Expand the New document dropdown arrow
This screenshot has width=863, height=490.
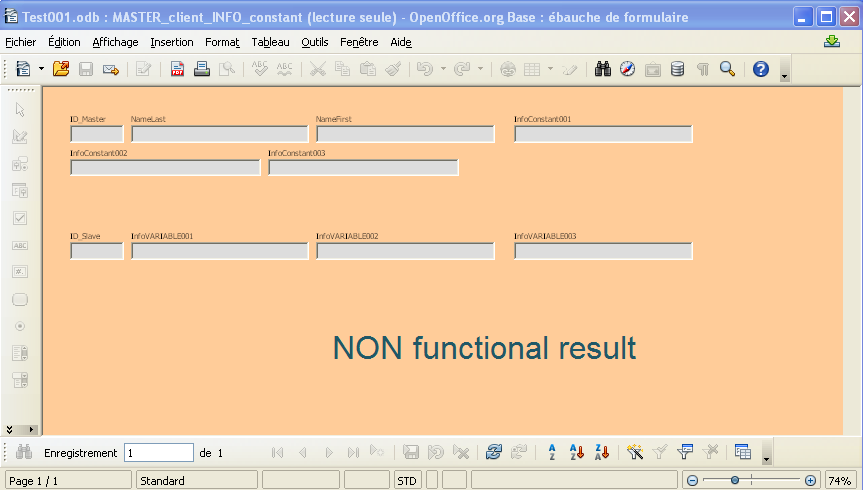click(x=41, y=69)
